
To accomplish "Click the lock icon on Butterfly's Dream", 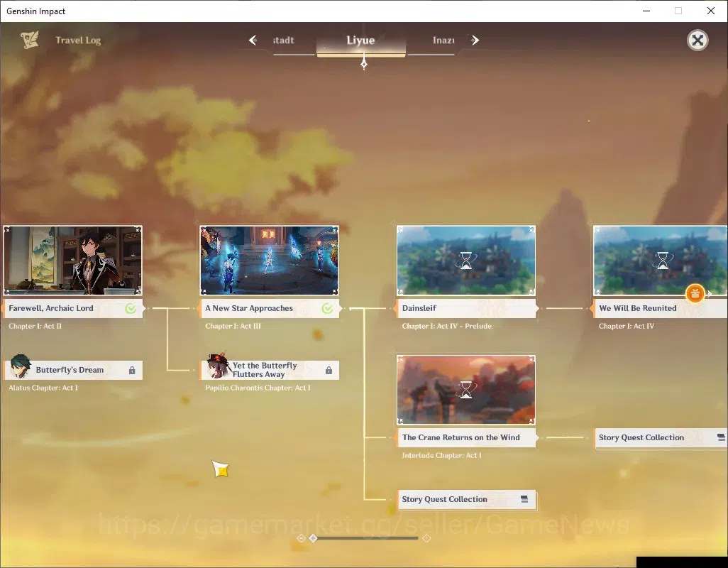I will [x=132, y=370].
